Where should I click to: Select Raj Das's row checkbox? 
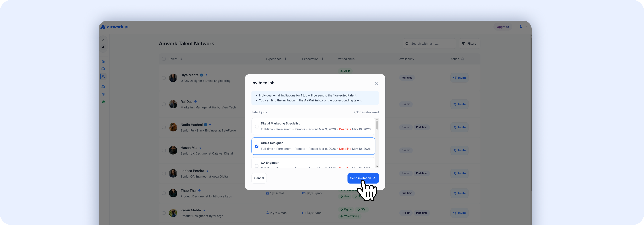164,104
